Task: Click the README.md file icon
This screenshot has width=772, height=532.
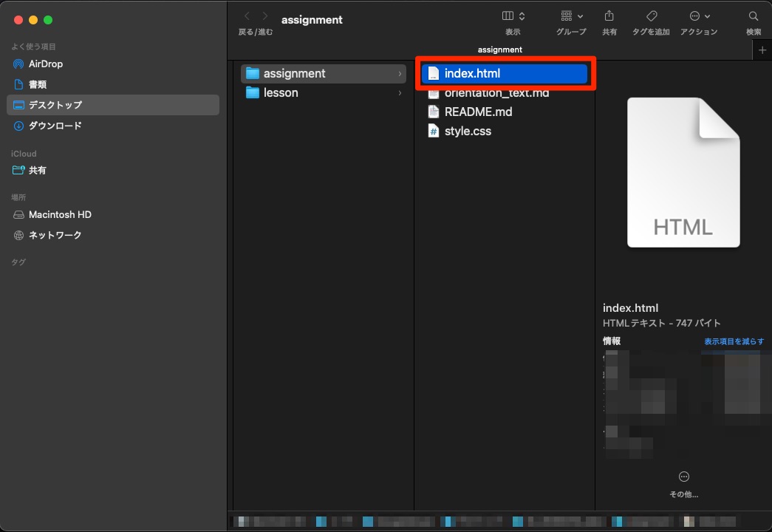Action: point(433,112)
